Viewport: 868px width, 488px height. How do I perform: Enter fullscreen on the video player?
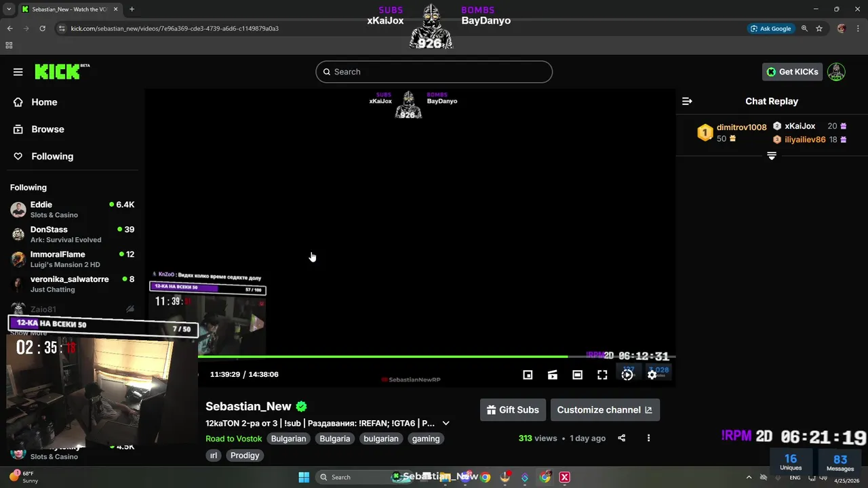point(602,375)
